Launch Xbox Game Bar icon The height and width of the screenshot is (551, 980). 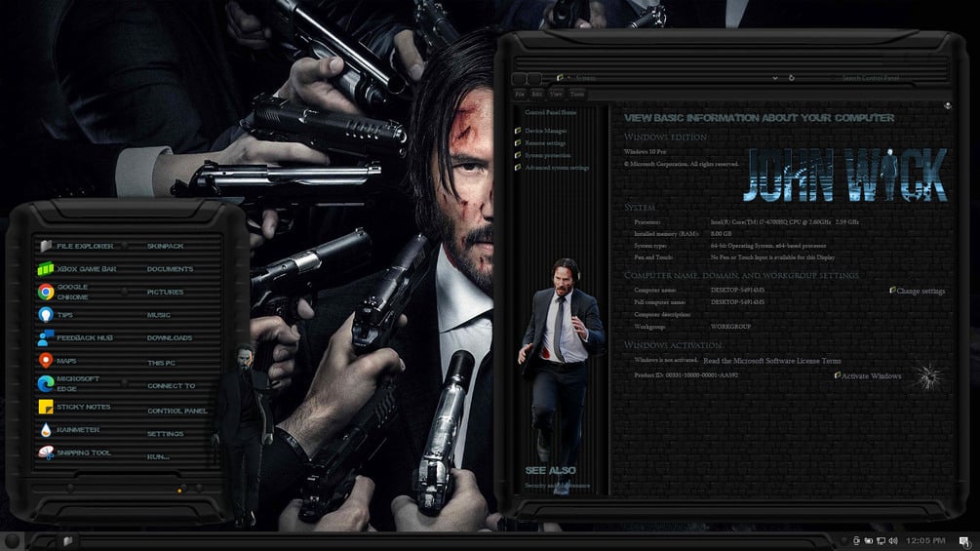point(46,268)
